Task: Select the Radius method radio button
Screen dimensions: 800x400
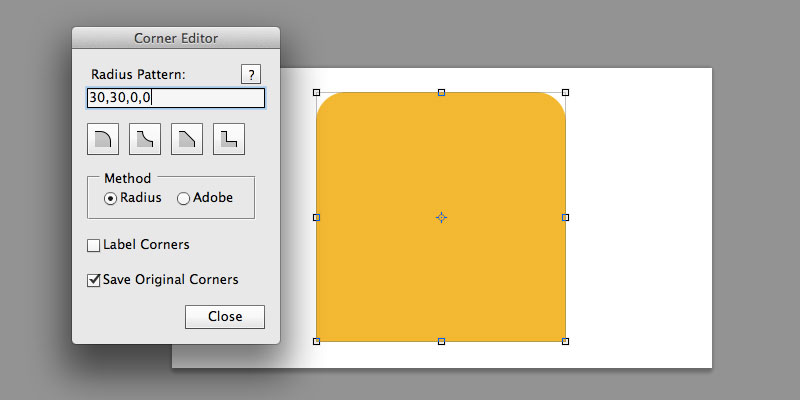Action: coord(110,198)
